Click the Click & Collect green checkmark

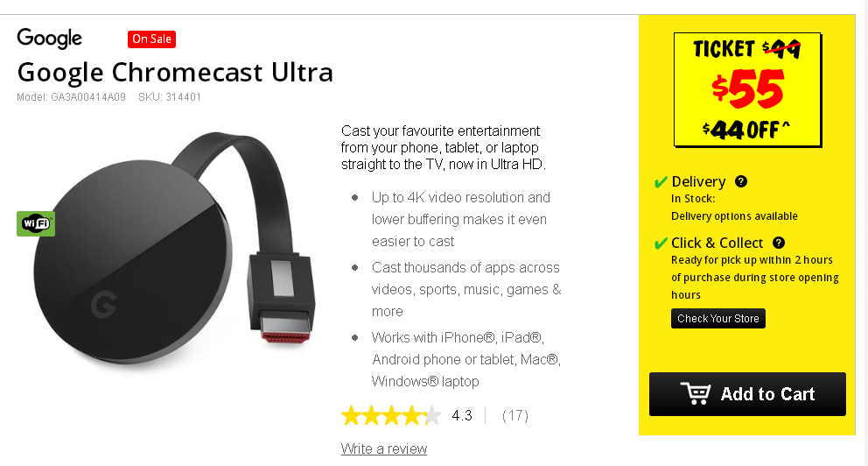pos(661,244)
